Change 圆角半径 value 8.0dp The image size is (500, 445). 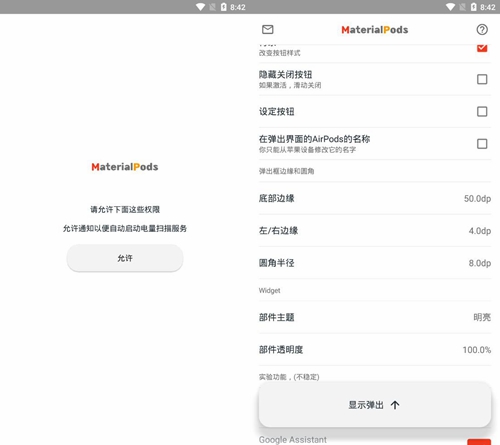click(480, 263)
